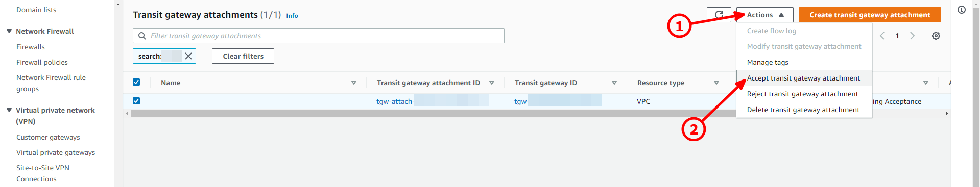Refresh the transit gateway attachments list
Image resolution: width=980 pixels, height=187 pixels.
[719, 15]
